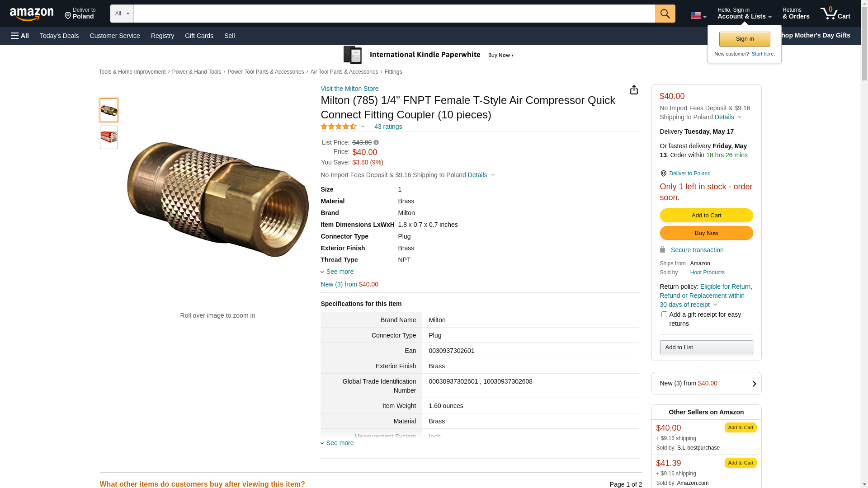Click the magnifying glass search button
Screen dimensions: 868x488
(x=665, y=14)
